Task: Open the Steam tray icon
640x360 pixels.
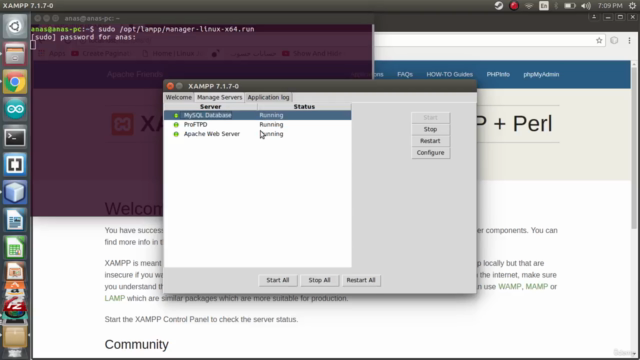Action: [499, 6]
